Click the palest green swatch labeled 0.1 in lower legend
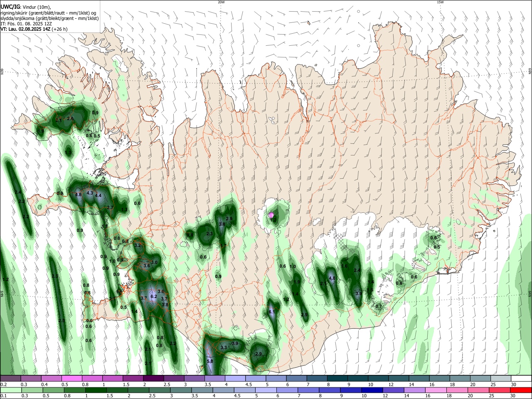Image resolution: width=532 pixels, height=399 pixels. 11,390
